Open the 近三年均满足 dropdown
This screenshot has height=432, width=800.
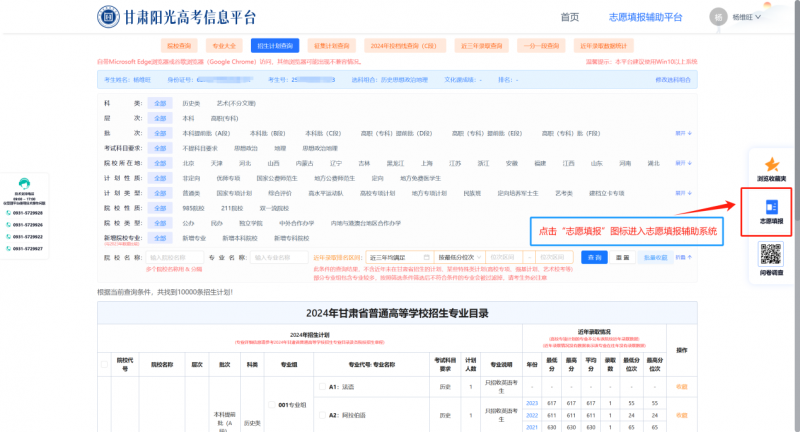[399, 257]
